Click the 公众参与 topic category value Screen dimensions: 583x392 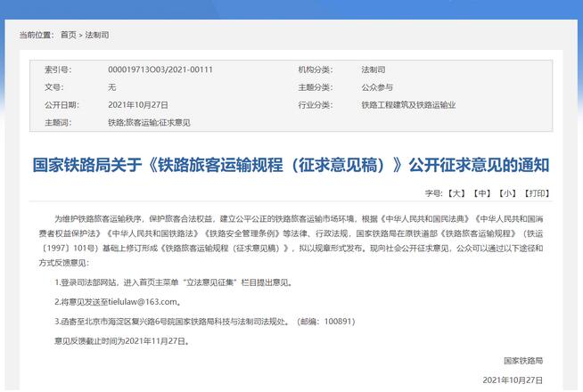[x=378, y=87]
